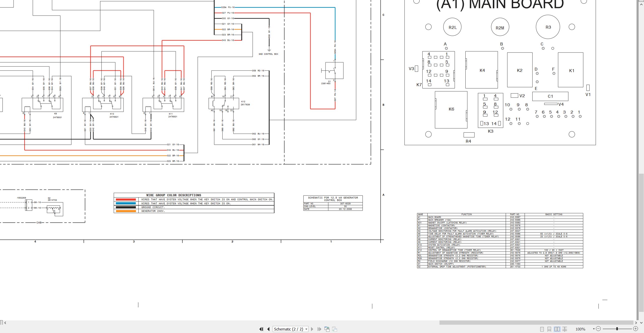This screenshot has width=644, height=333.
Task: Click the zoom in plus button
Action: tap(635, 329)
